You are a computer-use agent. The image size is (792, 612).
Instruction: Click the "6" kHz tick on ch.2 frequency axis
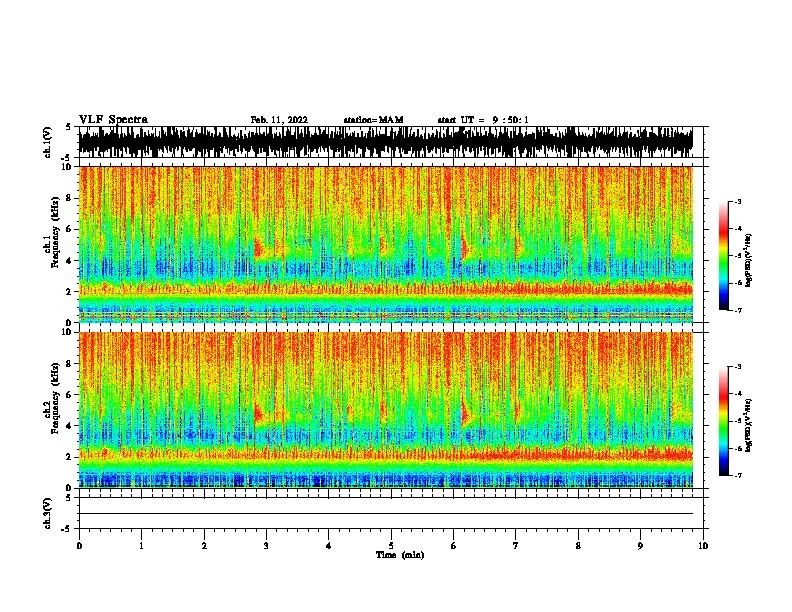click(70, 394)
